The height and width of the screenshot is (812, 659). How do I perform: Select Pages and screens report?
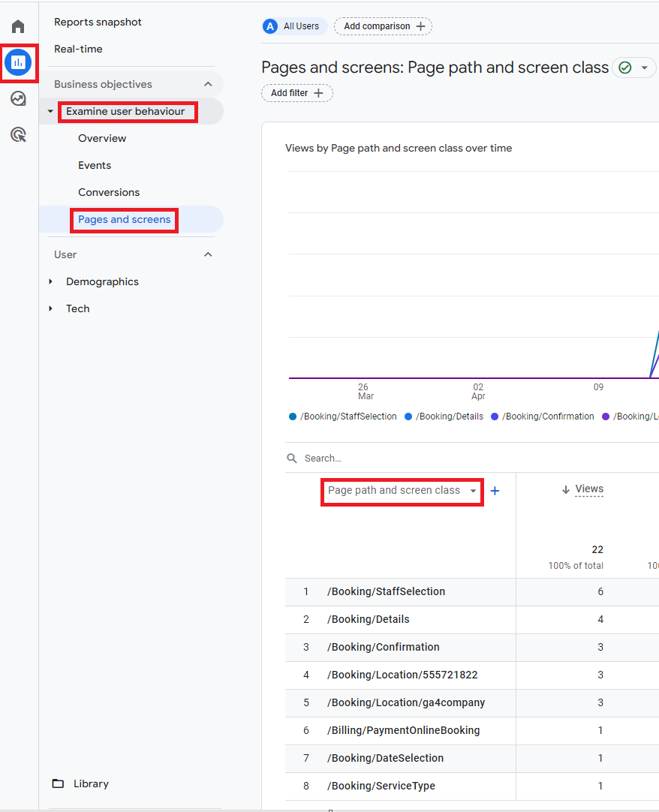[125, 220]
